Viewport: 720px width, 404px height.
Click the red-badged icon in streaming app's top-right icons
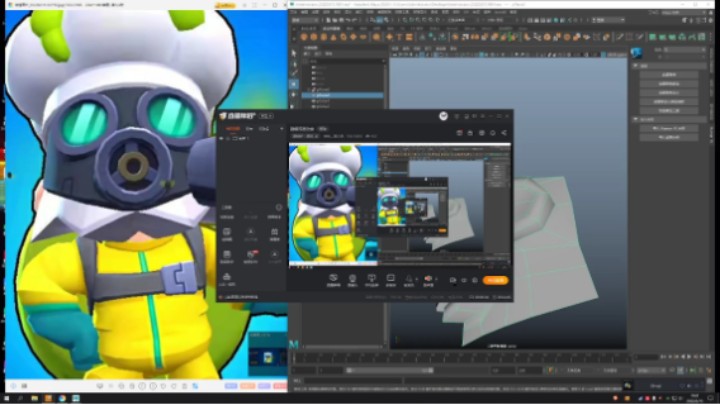point(459,133)
